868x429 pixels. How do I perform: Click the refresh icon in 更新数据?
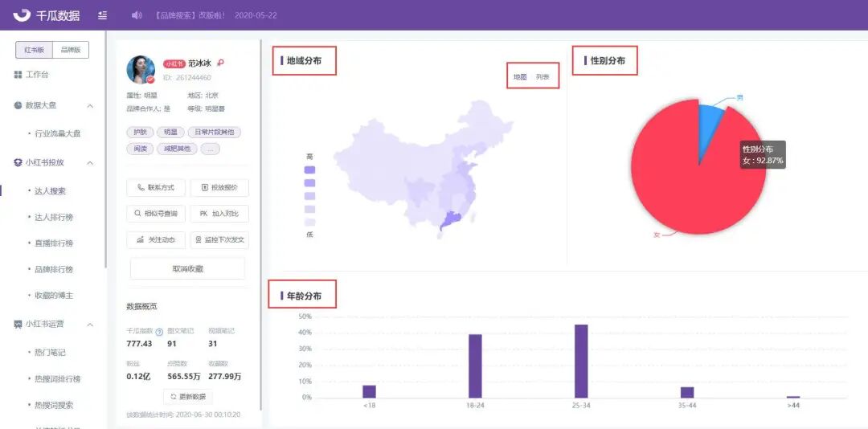(x=174, y=397)
